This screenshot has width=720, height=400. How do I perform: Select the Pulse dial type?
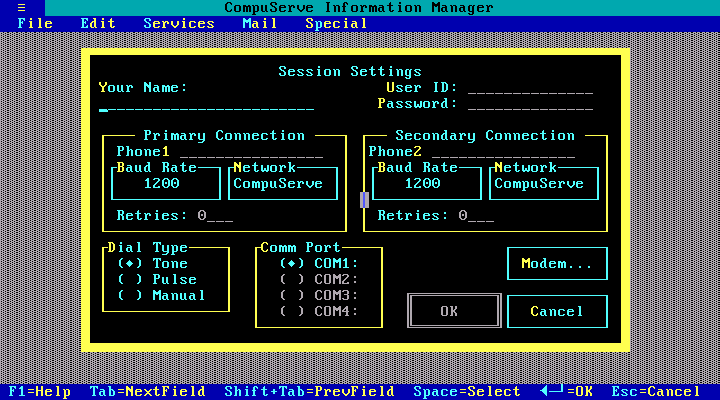(x=157, y=280)
